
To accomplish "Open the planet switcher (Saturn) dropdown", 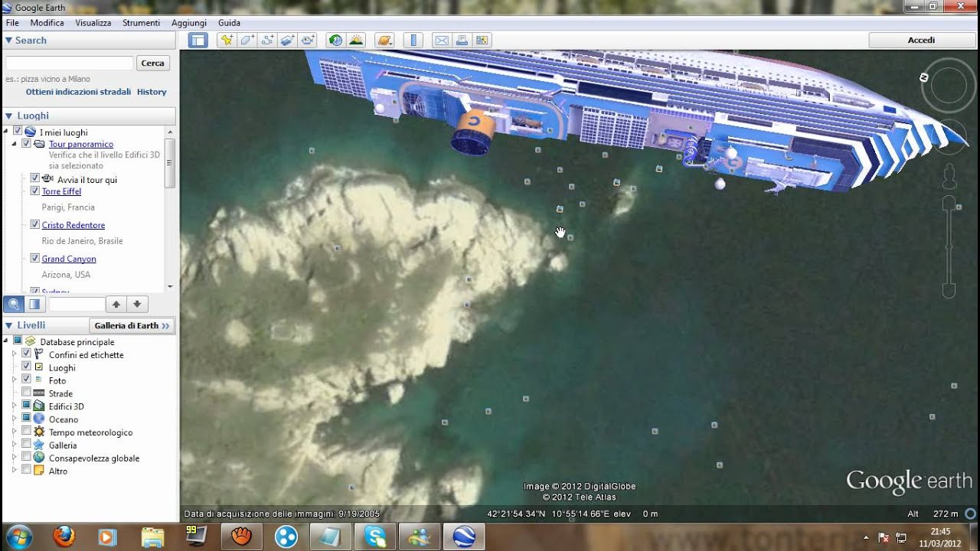I will pos(384,41).
